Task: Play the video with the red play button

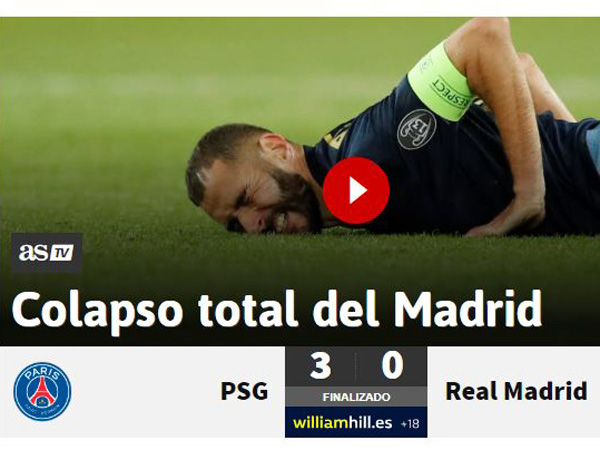Action: [356, 190]
